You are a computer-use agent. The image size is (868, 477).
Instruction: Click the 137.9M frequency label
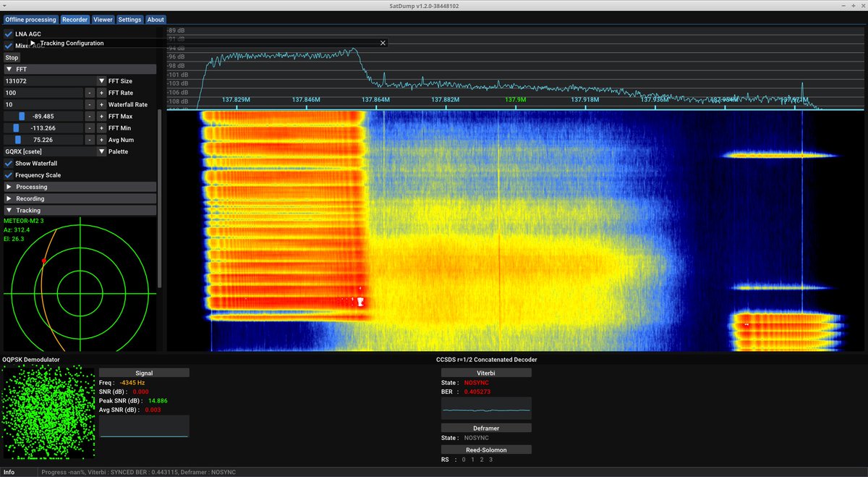tap(516, 100)
